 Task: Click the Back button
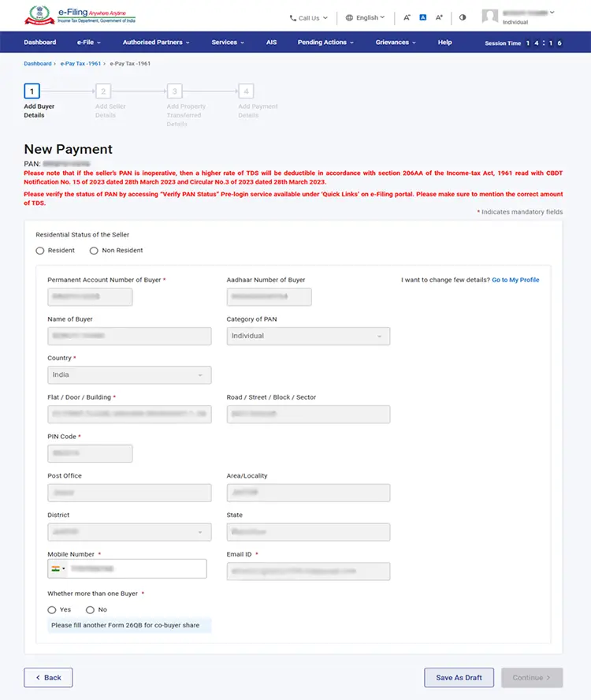click(x=48, y=678)
